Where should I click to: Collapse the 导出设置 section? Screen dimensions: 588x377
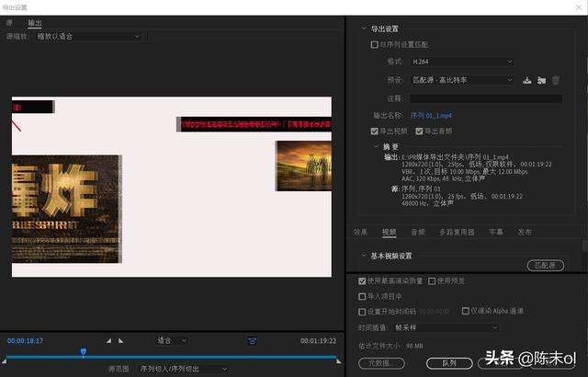(363, 29)
